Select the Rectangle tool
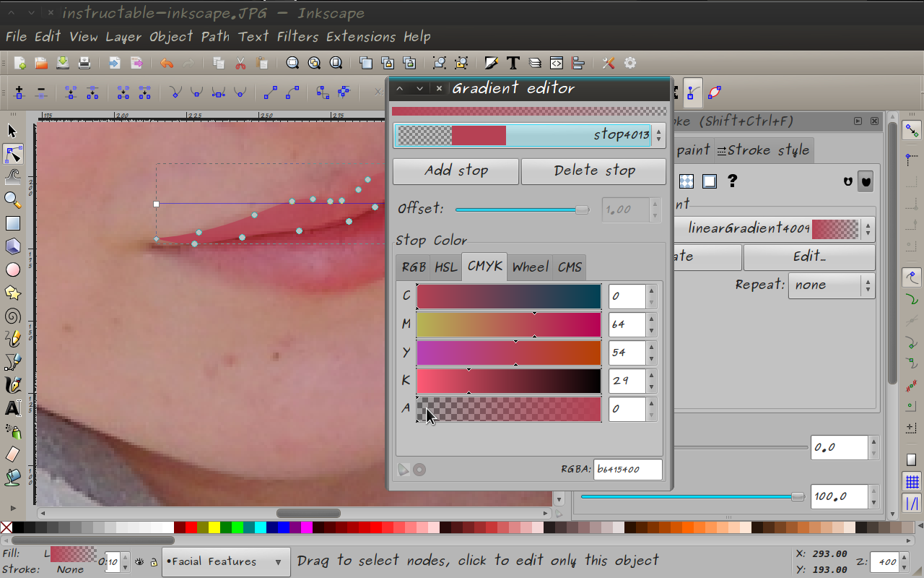This screenshot has width=924, height=578. [12, 223]
